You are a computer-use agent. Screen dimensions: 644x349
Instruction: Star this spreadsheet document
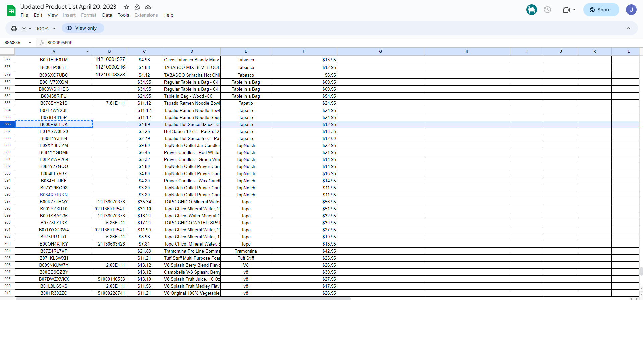pos(127,7)
